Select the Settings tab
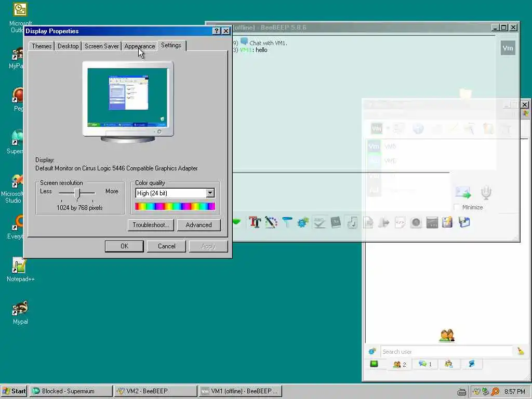This screenshot has width=532, height=399. click(171, 45)
